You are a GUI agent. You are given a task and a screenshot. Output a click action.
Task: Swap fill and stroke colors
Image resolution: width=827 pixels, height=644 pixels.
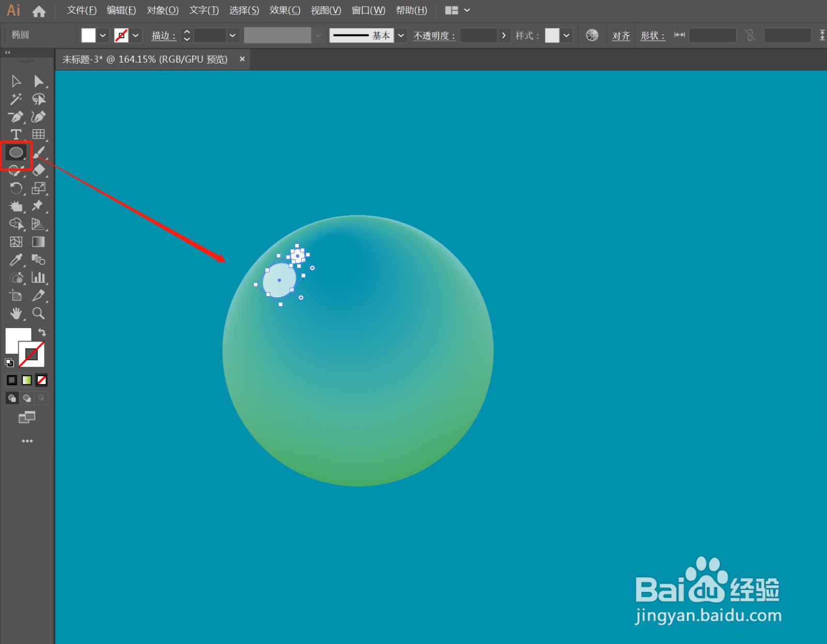click(x=42, y=332)
